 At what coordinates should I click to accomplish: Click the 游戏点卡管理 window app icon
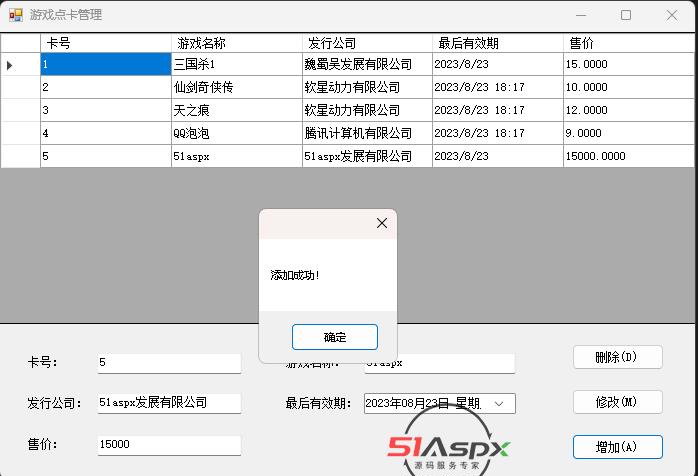16,15
